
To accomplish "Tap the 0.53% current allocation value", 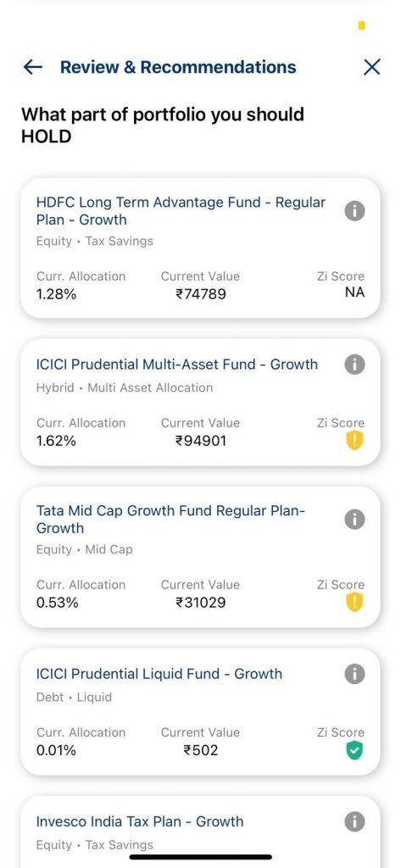I will (x=57, y=603).
